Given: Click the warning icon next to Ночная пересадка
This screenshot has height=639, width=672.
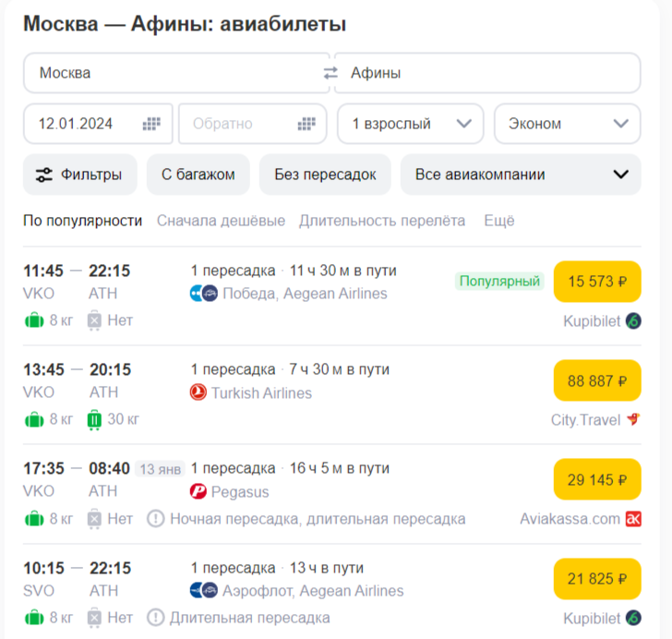Looking at the screenshot, I should pyautogui.click(x=156, y=519).
